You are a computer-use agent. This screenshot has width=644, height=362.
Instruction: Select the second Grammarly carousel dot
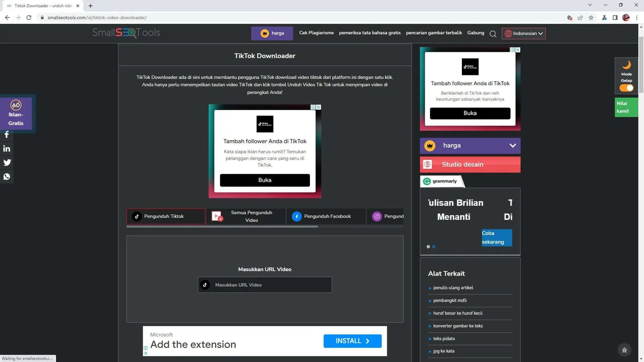point(433,247)
